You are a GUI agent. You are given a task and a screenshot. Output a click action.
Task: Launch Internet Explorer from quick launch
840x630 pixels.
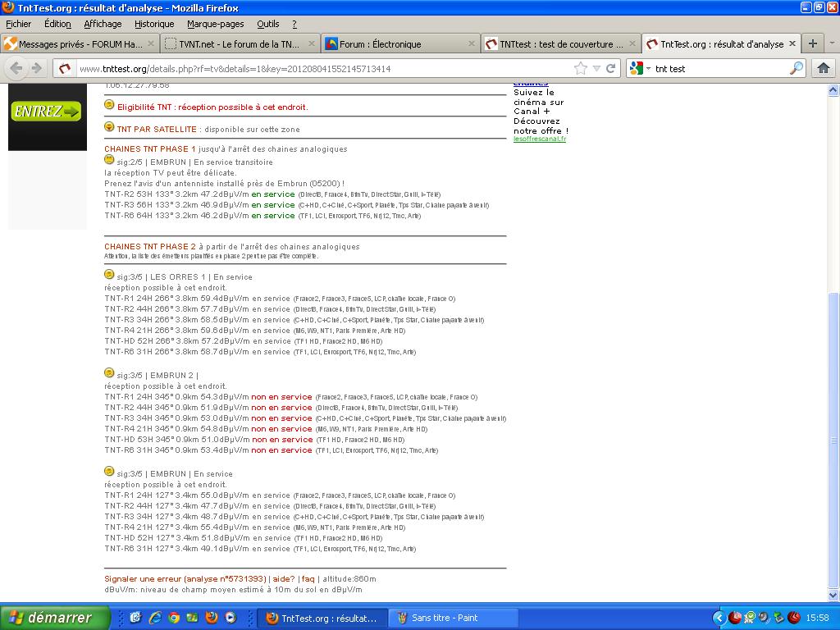[x=155, y=618]
